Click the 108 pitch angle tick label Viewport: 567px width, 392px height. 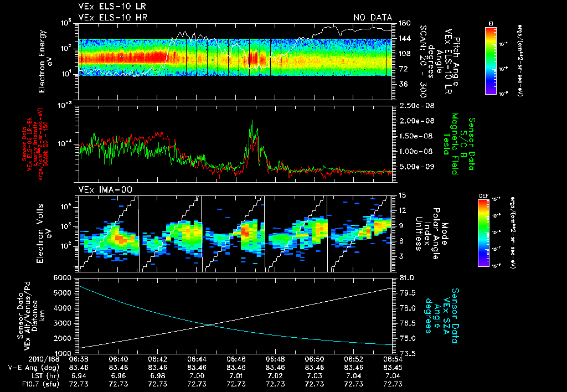tap(404, 54)
